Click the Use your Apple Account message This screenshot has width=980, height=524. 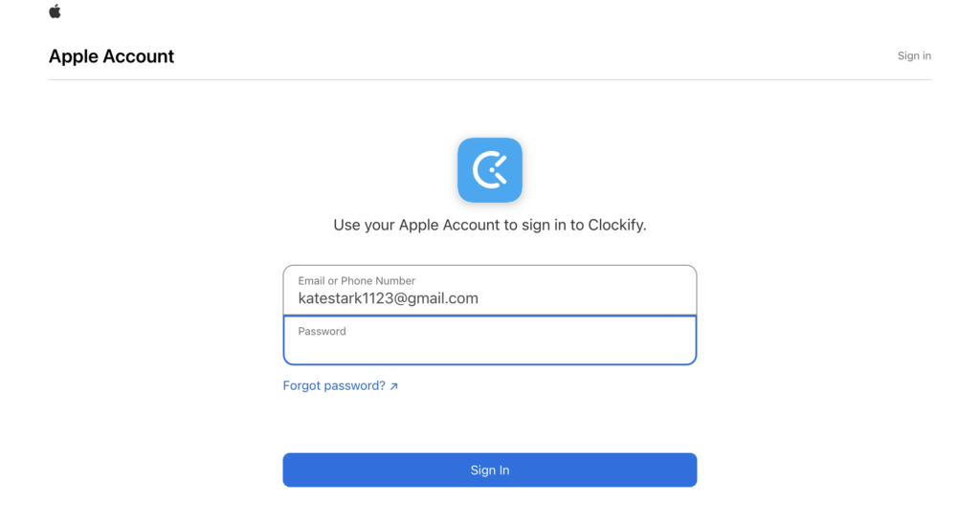pos(489,225)
